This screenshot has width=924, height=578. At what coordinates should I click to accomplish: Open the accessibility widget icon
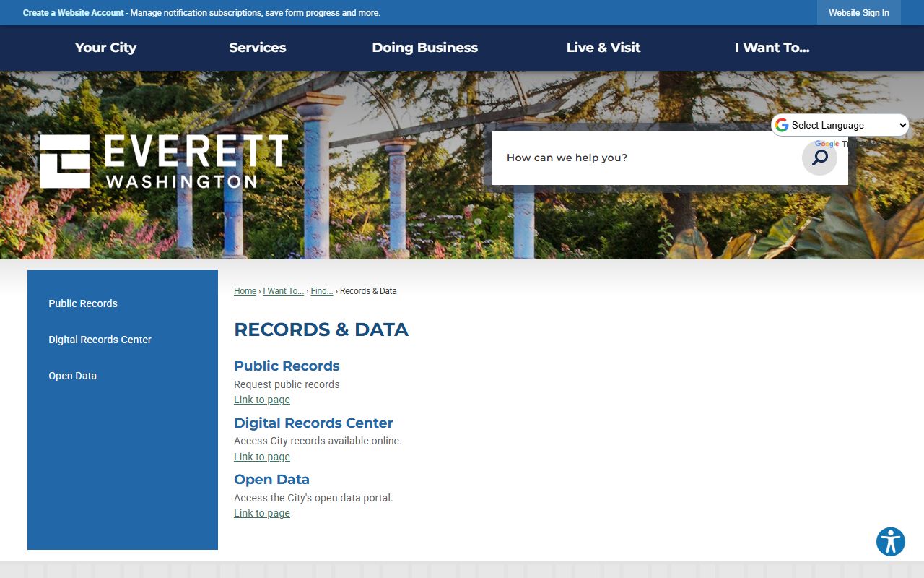point(891,542)
